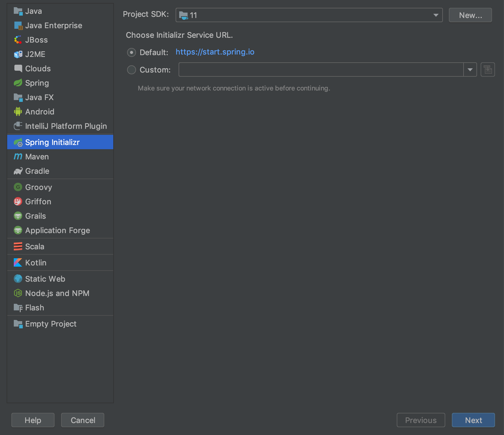The height and width of the screenshot is (435, 504).
Task: Open the Project SDK dropdown
Action: [309, 15]
